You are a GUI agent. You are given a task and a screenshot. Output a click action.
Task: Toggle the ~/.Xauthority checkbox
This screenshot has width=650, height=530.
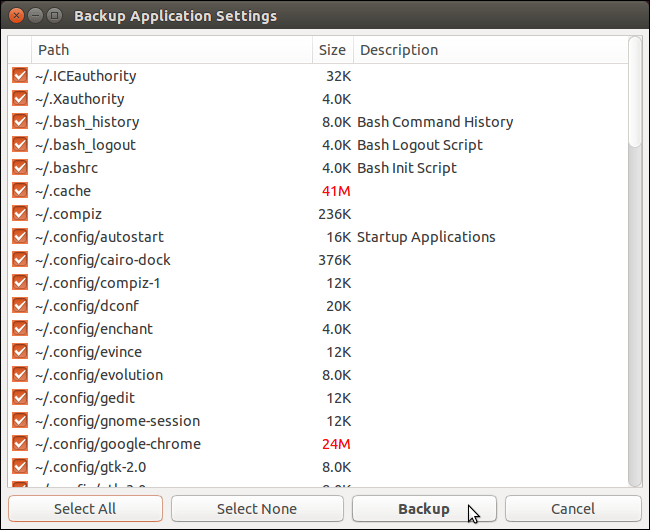point(19,99)
